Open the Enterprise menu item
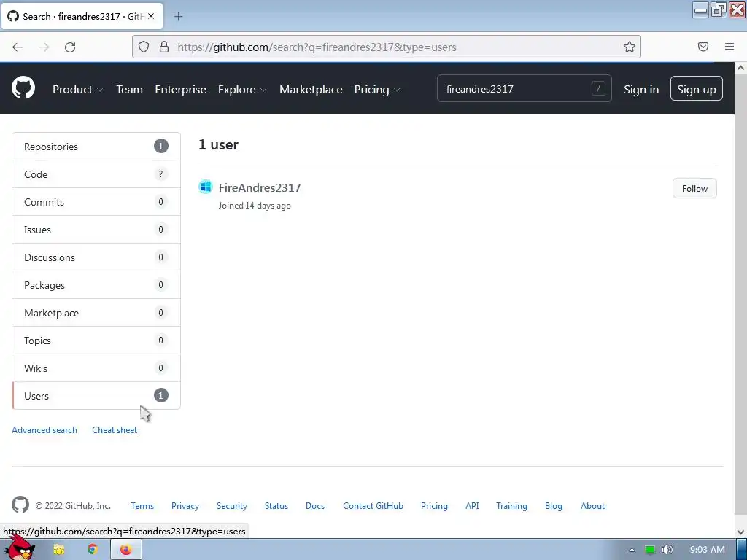747x560 pixels. click(x=181, y=90)
